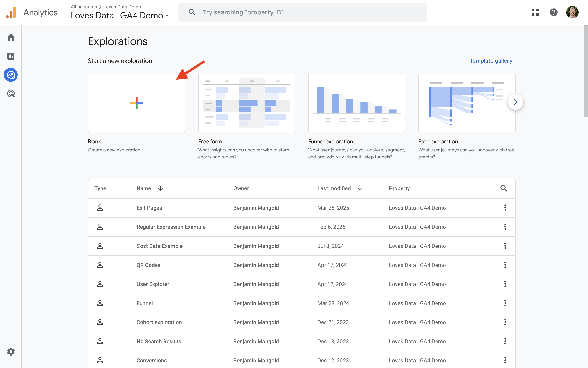This screenshot has width=588, height=368.
Task: Create a Blank exploration
Action: coord(136,103)
